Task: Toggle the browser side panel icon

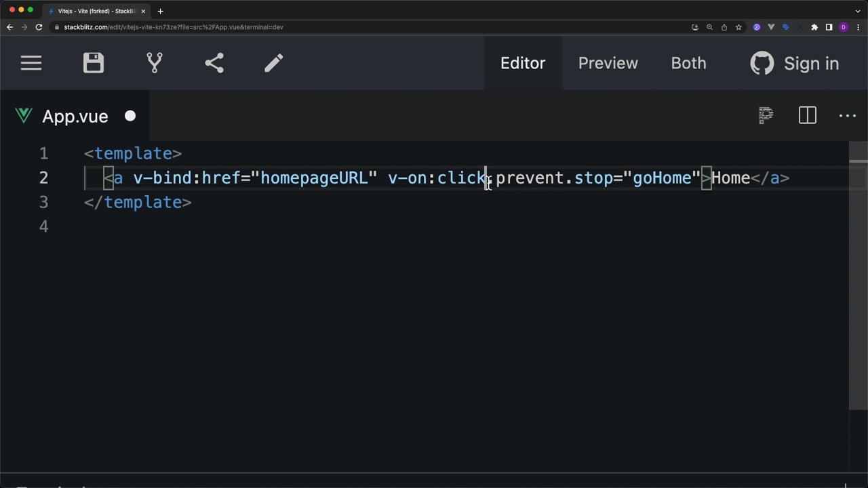Action: click(x=829, y=27)
